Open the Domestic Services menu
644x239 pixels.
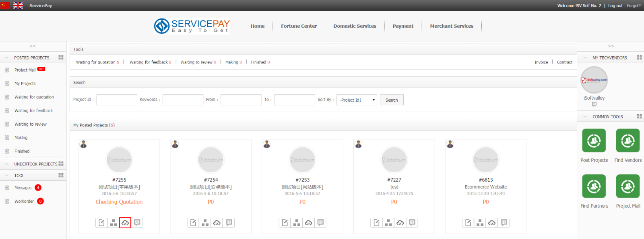click(355, 26)
